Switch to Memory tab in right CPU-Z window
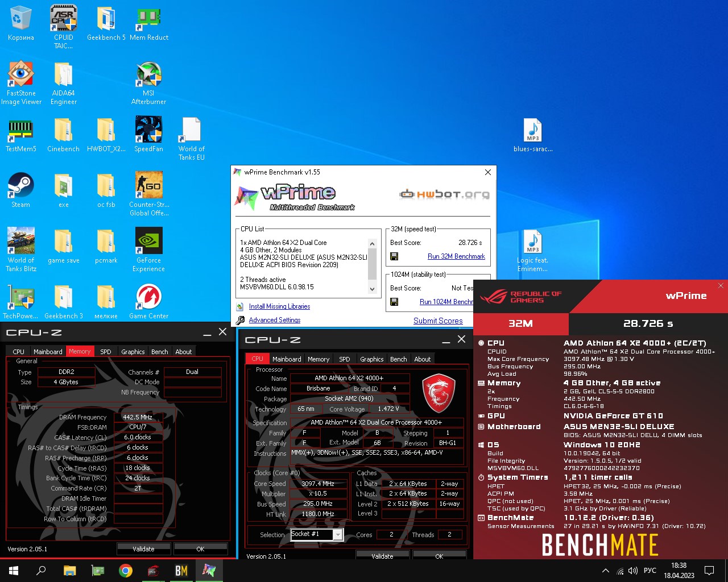This screenshot has height=582, width=728. (x=318, y=359)
